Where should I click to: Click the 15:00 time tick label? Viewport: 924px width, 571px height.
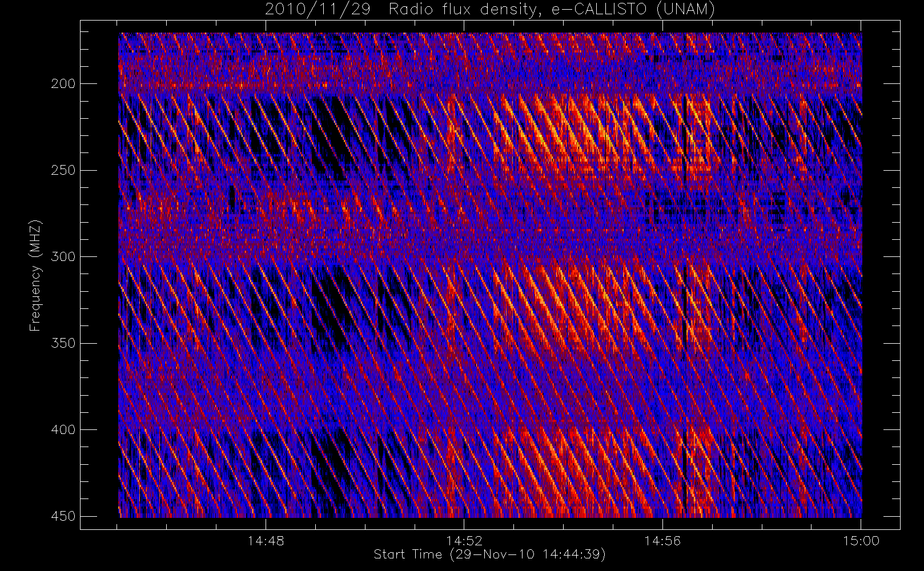(861, 541)
